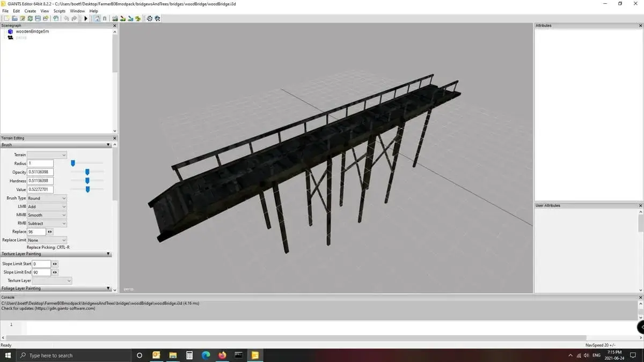Click the Reload toolbar icon
644x362 pixels.
click(30, 18)
